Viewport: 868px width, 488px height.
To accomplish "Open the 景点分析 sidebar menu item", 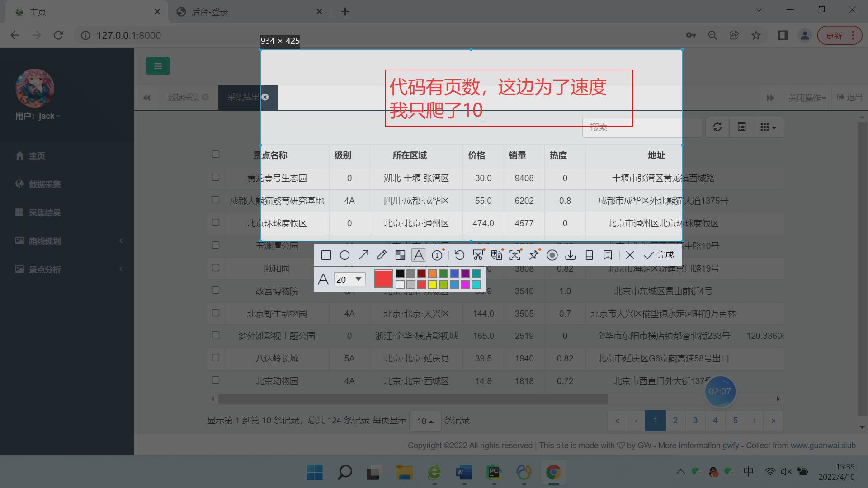I will pos(45,269).
